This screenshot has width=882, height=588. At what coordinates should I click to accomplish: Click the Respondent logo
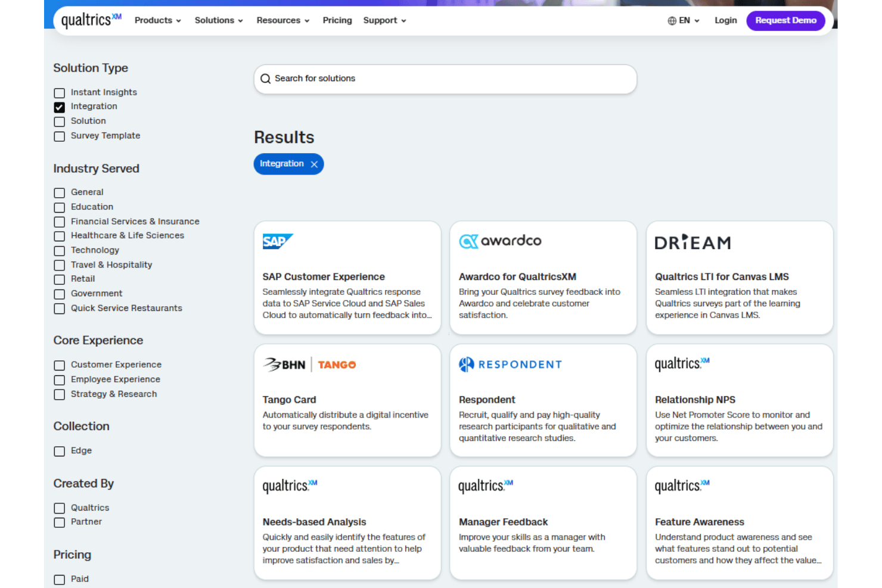[510, 365]
